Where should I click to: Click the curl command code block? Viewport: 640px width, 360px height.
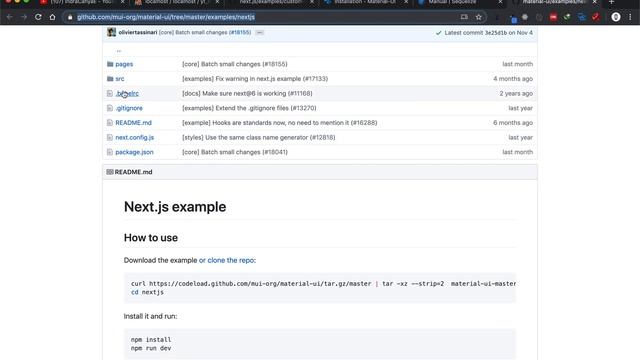coord(320,288)
